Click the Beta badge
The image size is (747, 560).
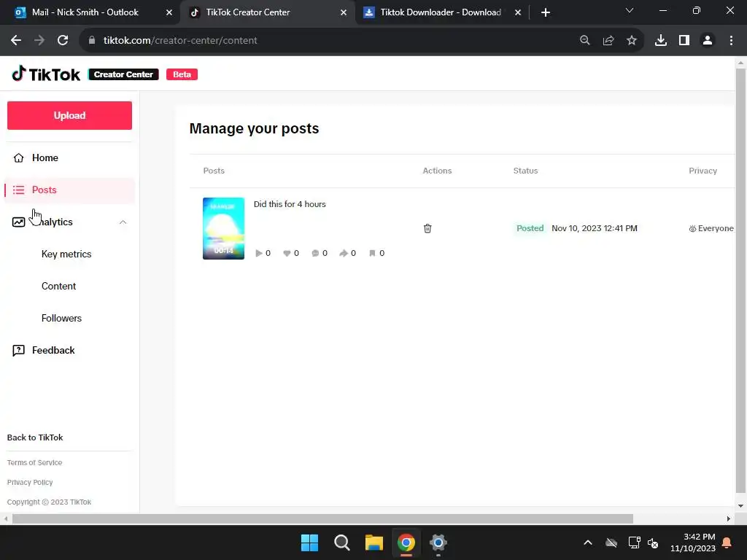pos(182,74)
